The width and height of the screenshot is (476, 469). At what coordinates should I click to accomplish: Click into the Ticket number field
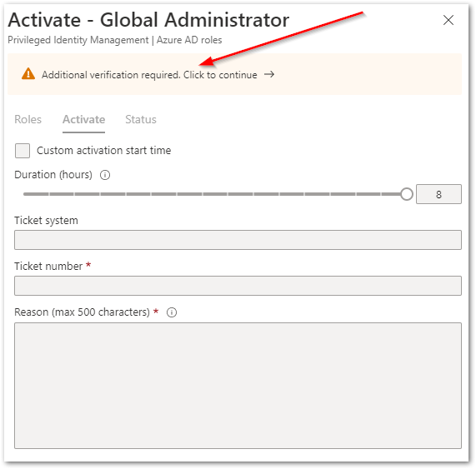(x=238, y=286)
